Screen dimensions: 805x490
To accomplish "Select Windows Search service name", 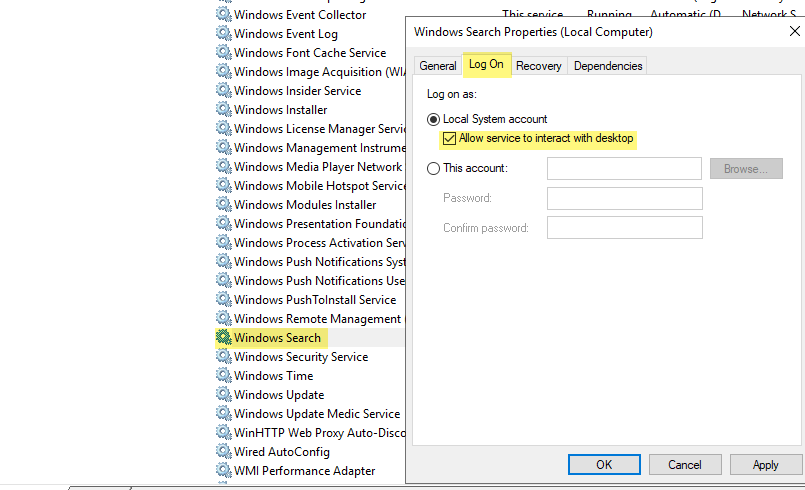I will point(277,338).
